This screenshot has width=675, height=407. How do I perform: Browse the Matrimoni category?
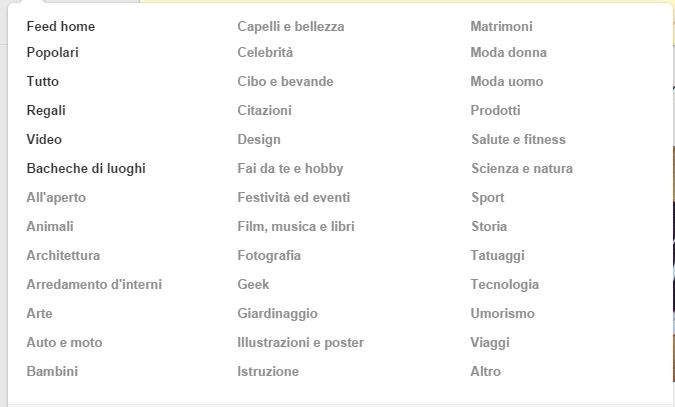click(x=501, y=26)
